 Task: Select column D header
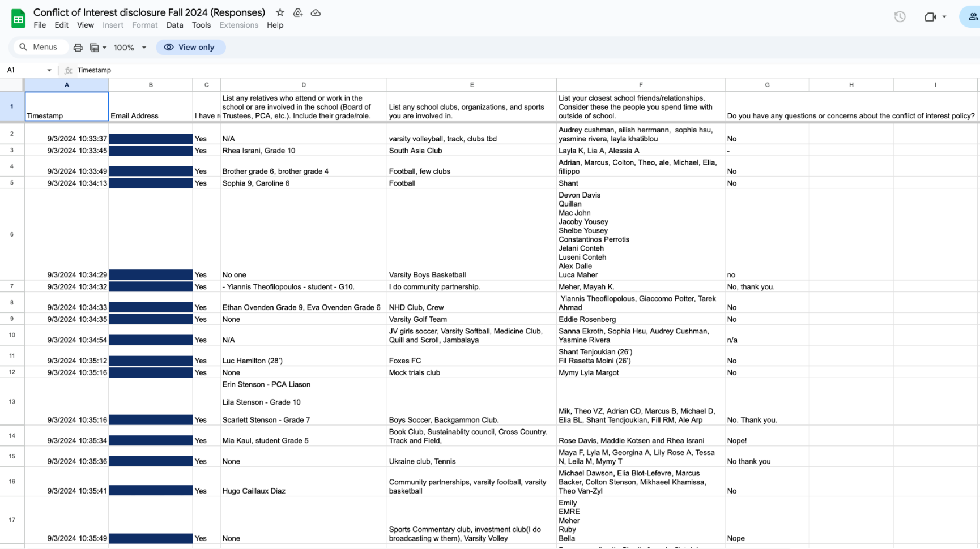pyautogui.click(x=304, y=85)
